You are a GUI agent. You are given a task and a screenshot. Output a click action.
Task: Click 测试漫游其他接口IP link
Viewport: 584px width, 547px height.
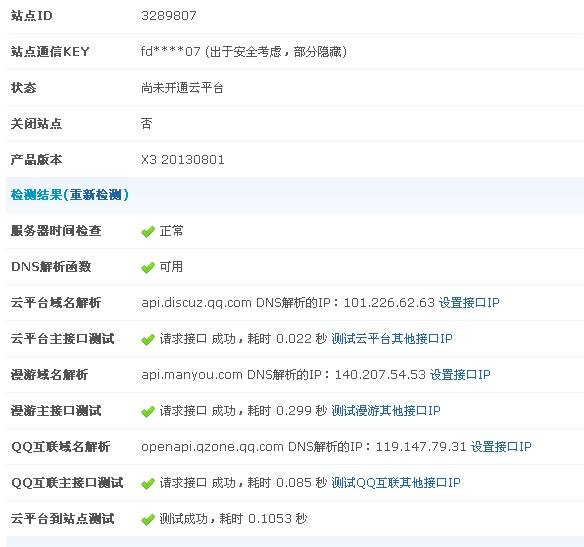[386, 410]
